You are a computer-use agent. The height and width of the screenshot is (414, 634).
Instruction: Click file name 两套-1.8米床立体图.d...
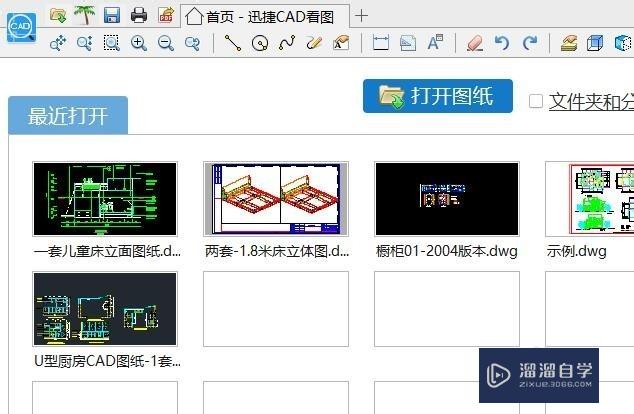click(x=277, y=251)
